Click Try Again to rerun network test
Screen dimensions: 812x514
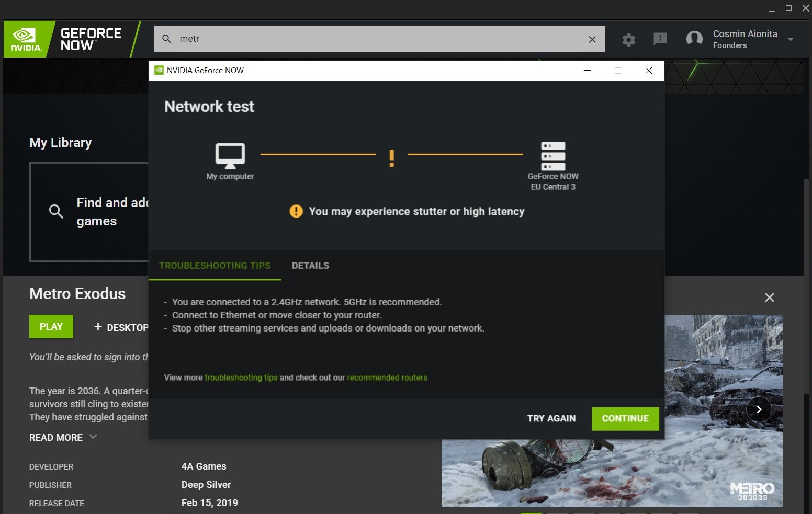pos(551,418)
